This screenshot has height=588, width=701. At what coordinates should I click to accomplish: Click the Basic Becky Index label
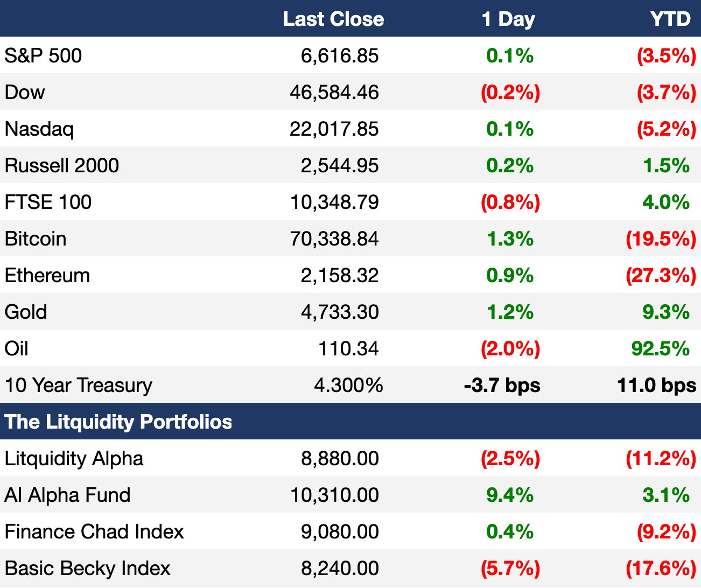click(87, 568)
